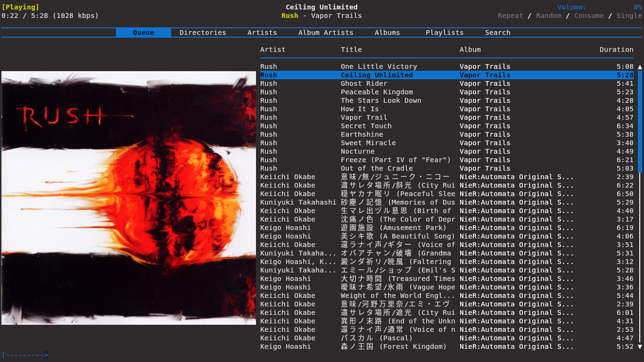Click the Title column header
This screenshot has height=362, width=644.
pyautogui.click(x=351, y=49)
